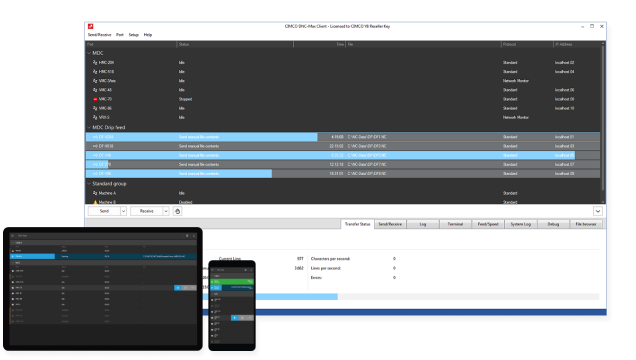This screenshot has height=360, width=636.
Task: Click the machine icon beside HMC-20X
Action: point(95,62)
